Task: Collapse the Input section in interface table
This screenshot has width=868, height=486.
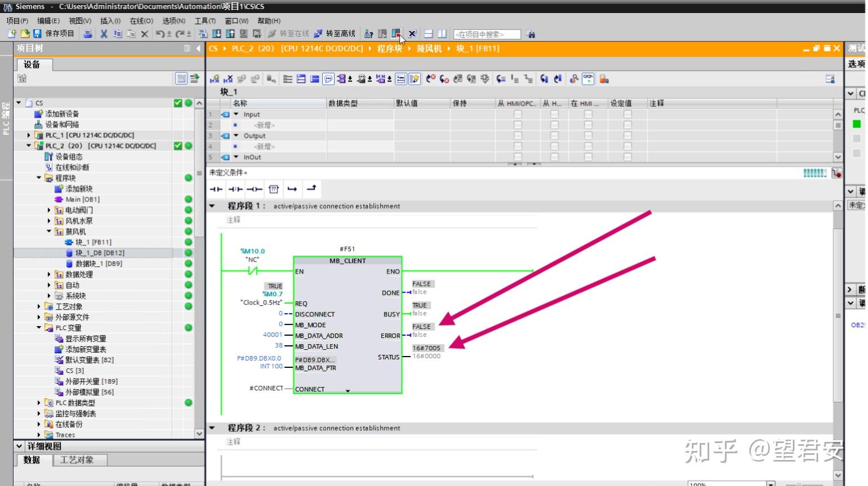Action: tap(236, 114)
